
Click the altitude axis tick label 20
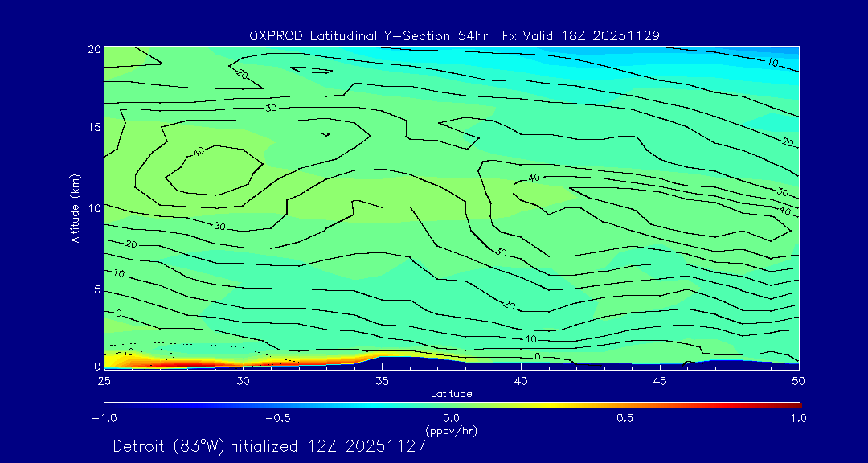tap(95, 49)
